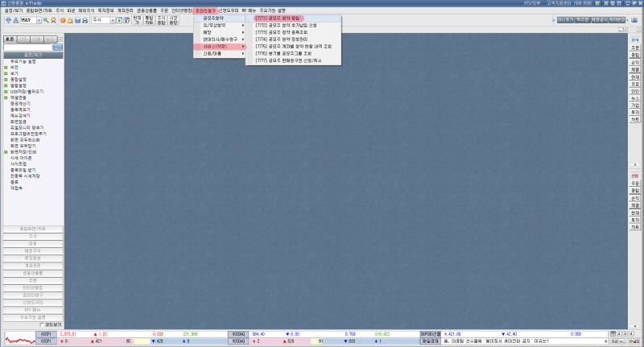
Task: Expand the 화면저장/인쇄 tree node
Action: click(6, 152)
